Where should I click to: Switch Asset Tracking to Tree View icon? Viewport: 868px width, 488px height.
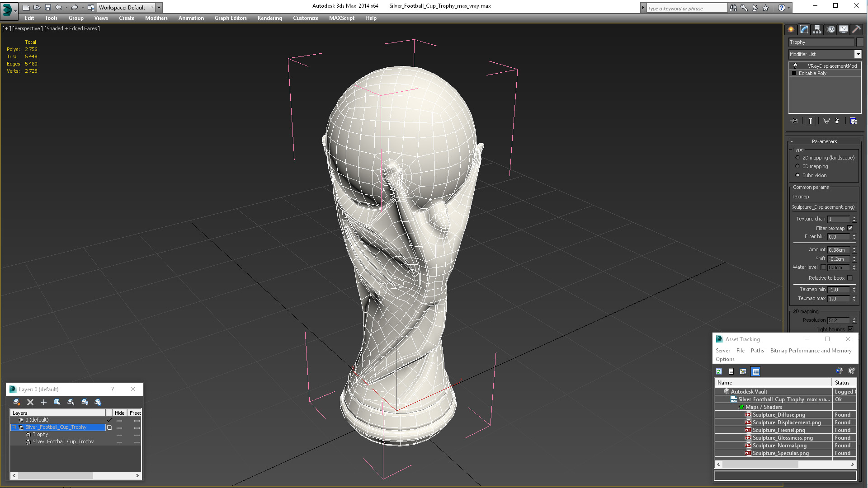(x=743, y=371)
